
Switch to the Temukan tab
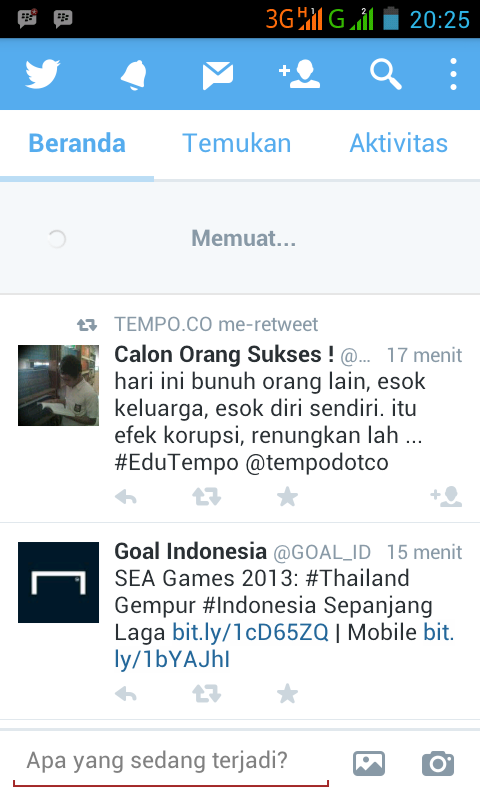click(x=237, y=143)
